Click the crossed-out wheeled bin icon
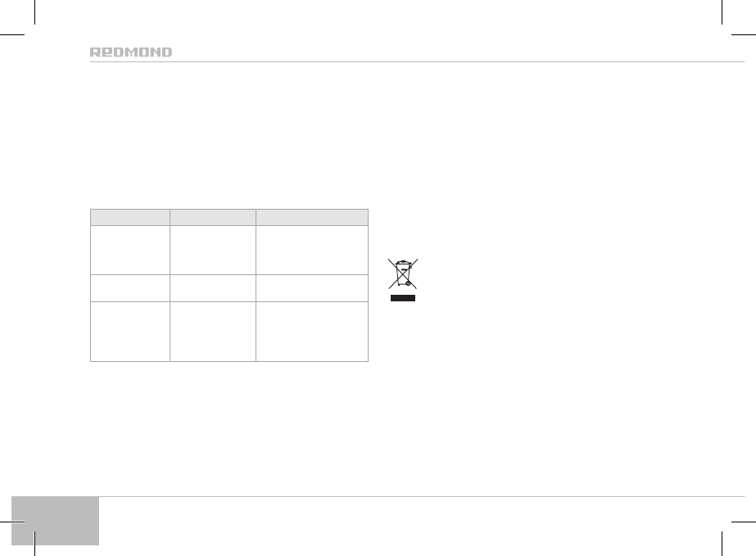 point(402,273)
